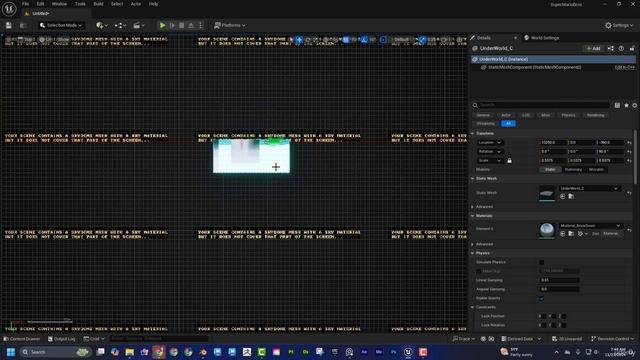This screenshot has height=360, width=640.
Task: Switch to the World Settings tab
Action: [545, 38]
